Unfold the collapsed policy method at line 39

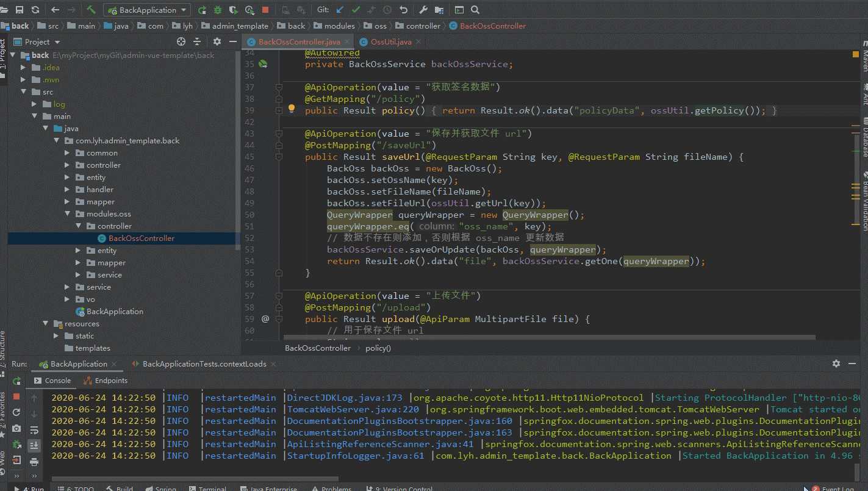tap(279, 110)
